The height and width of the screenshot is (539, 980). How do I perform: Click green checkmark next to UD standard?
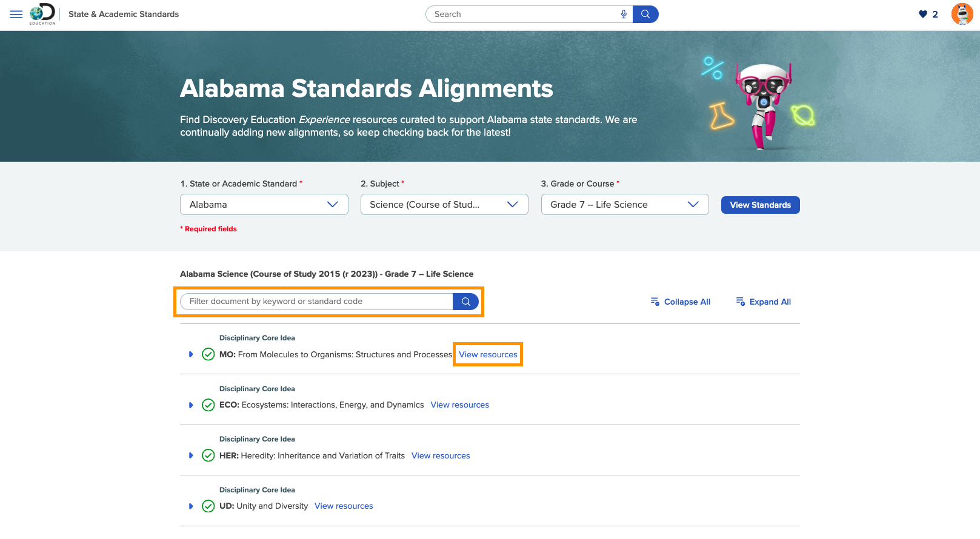tap(208, 506)
